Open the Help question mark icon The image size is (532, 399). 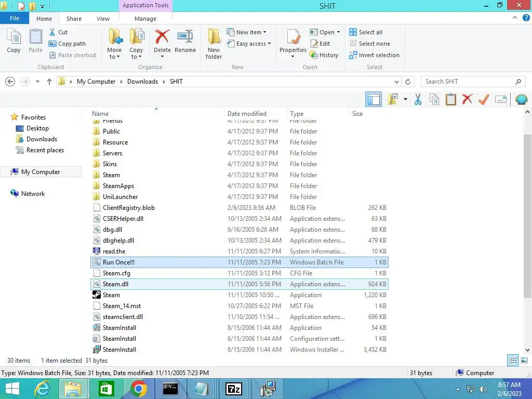coord(526,18)
